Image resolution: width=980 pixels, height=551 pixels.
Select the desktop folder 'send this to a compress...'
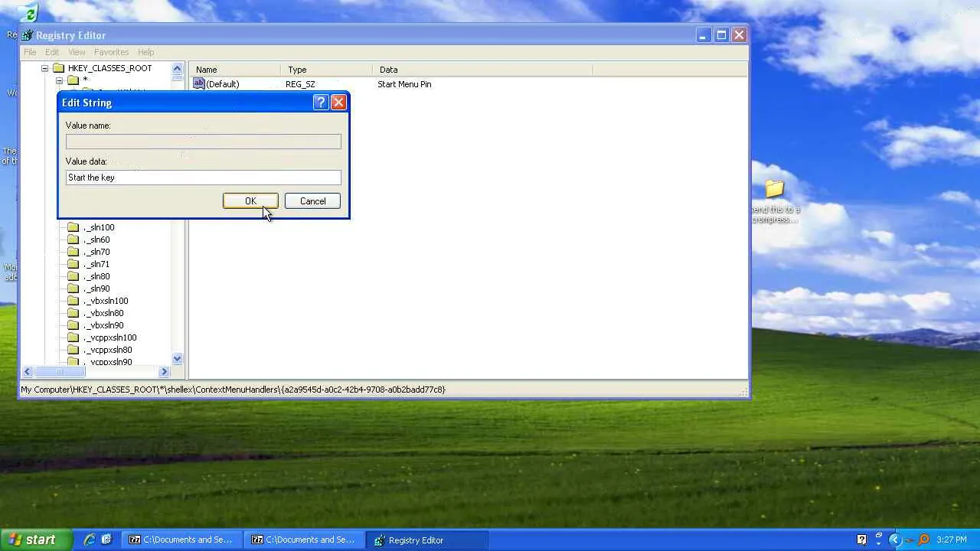[775, 201]
